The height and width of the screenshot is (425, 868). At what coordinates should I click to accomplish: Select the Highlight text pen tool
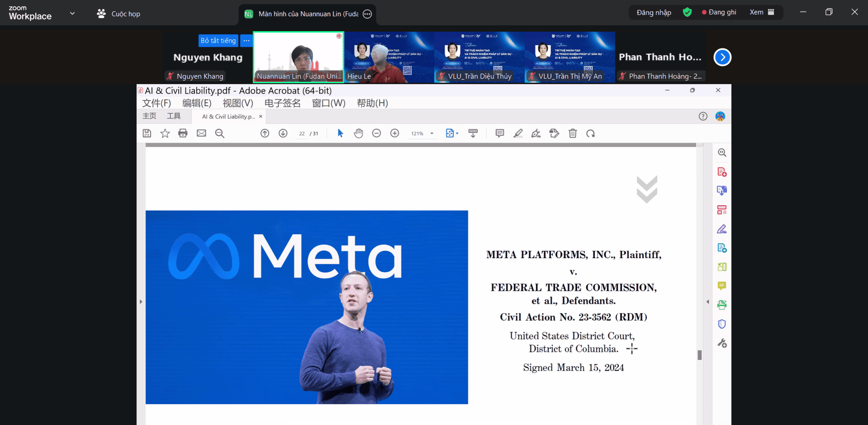(518, 133)
